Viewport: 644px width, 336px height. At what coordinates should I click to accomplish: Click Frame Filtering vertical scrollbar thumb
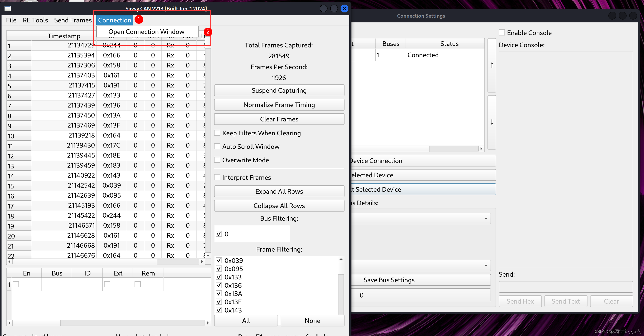click(x=341, y=268)
